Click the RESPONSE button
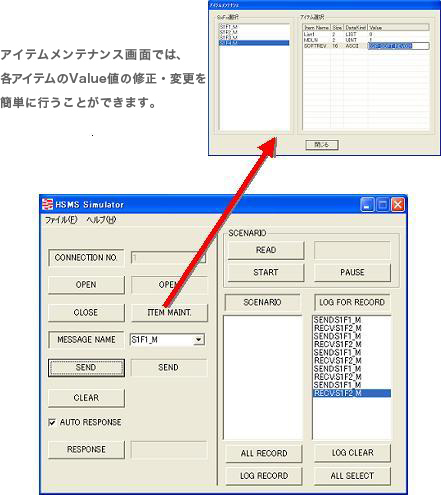This screenshot has height=495, width=441. 86,449
